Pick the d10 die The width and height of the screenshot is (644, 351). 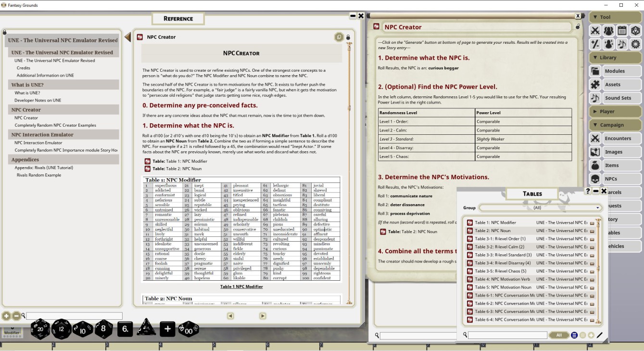(83, 329)
